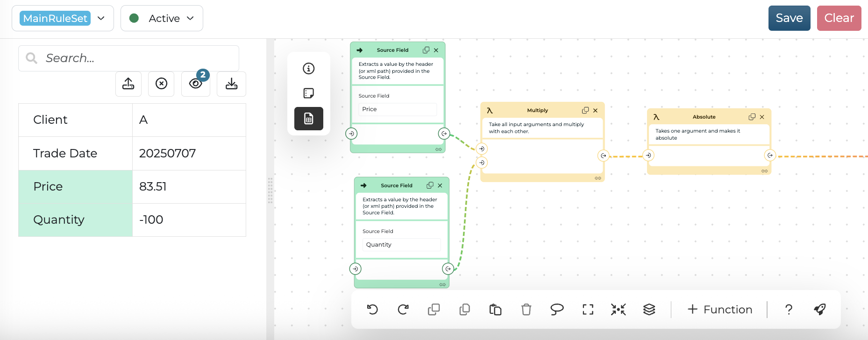Click the Quantity node output port
This screenshot has width=868, height=340.
(448, 269)
